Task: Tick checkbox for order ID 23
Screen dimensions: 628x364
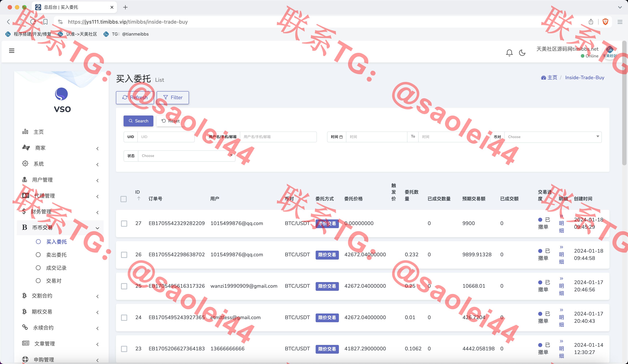Action: (x=124, y=349)
